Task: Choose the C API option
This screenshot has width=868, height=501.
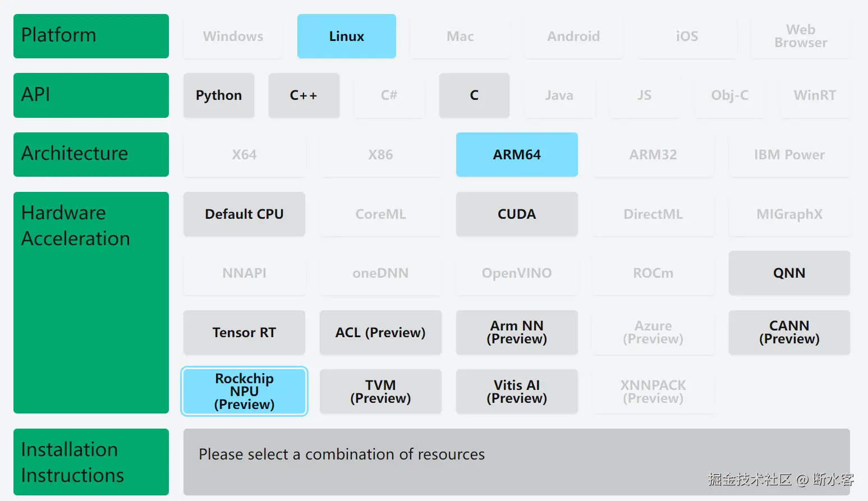Action: tap(474, 95)
